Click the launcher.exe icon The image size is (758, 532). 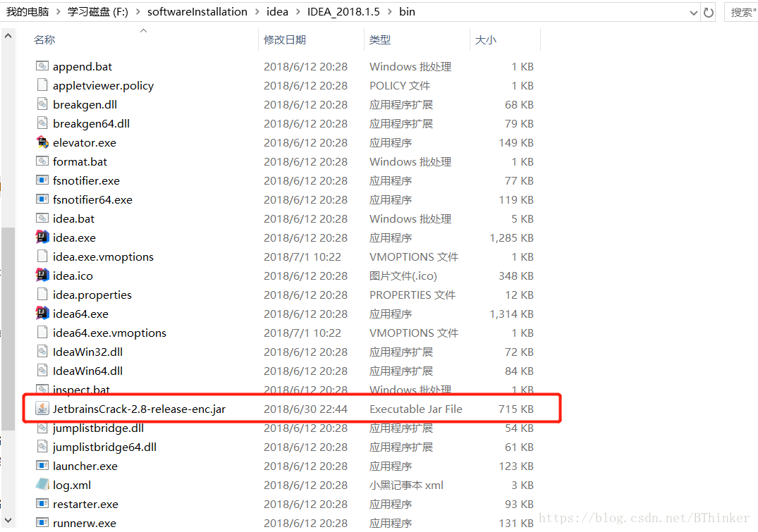point(42,465)
